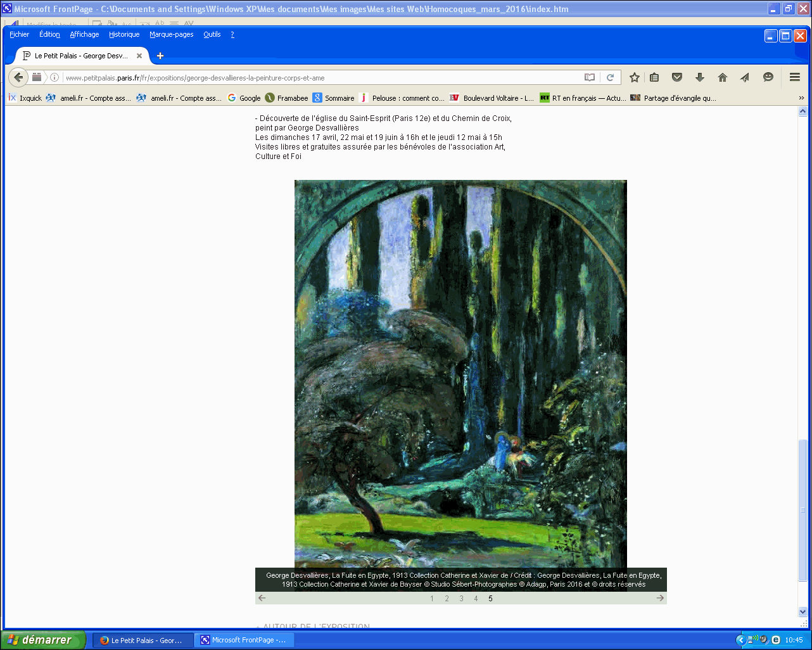The height and width of the screenshot is (650, 812).
Task: Click the démarrer Start button
Action: pos(42,640)
